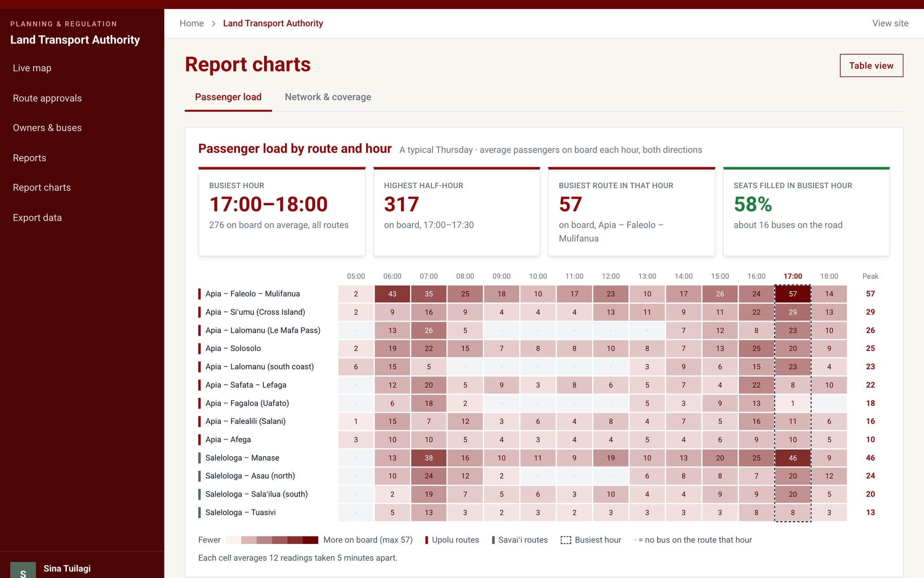Click Home in the breadcrumb
This screenshot has height=578, width=924.
(x=192, y=23)
